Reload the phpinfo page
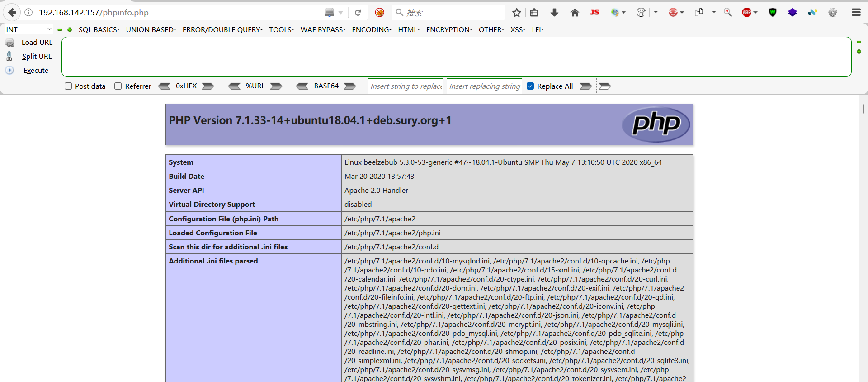 point(358,13)
